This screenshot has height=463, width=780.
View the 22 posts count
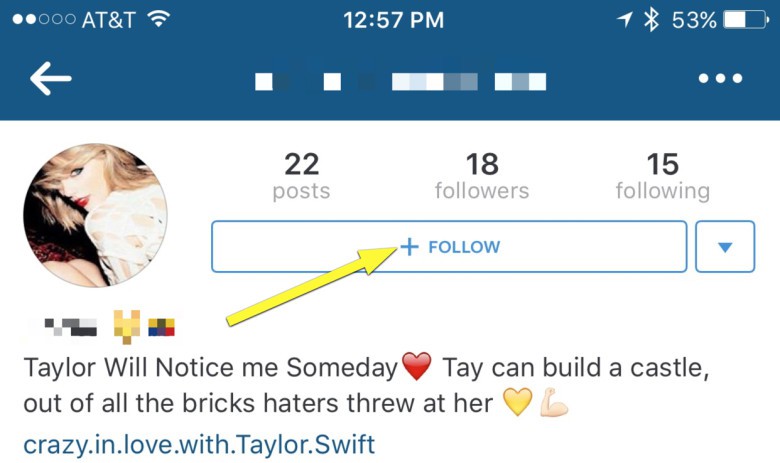click(301, 176)
